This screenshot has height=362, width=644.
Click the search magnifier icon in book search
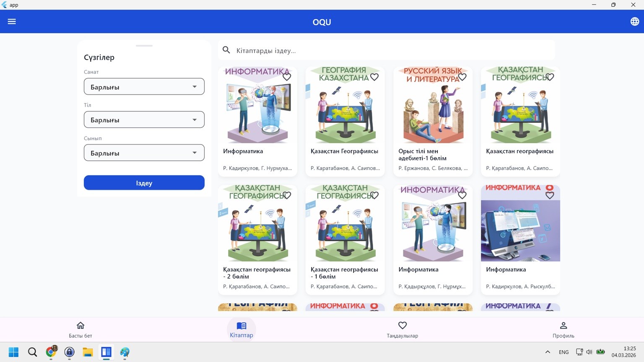click(226, 50)
